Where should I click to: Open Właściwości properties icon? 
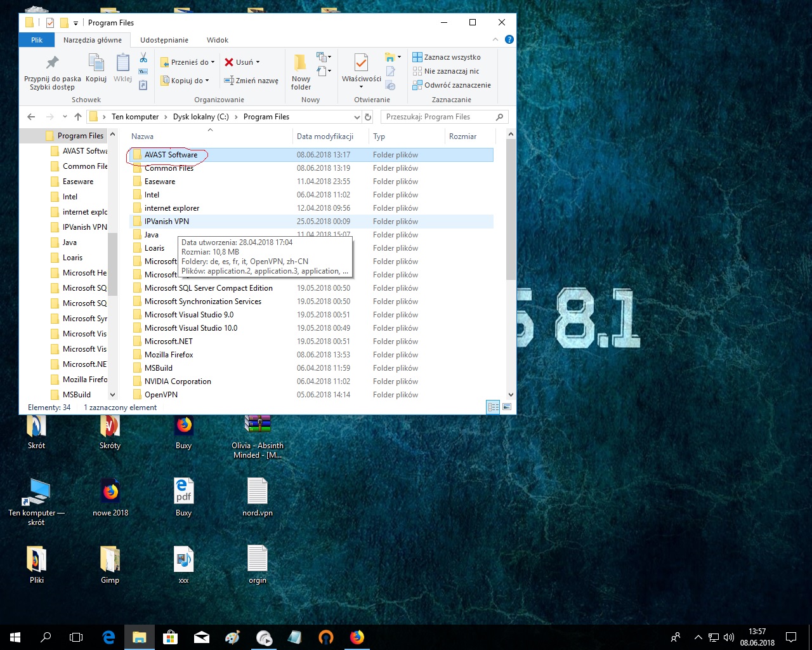[361, 63]
